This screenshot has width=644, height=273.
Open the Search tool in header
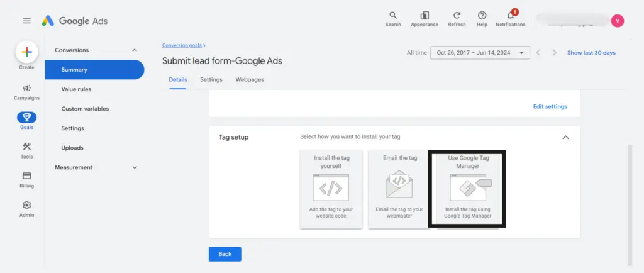coord(393,19)
